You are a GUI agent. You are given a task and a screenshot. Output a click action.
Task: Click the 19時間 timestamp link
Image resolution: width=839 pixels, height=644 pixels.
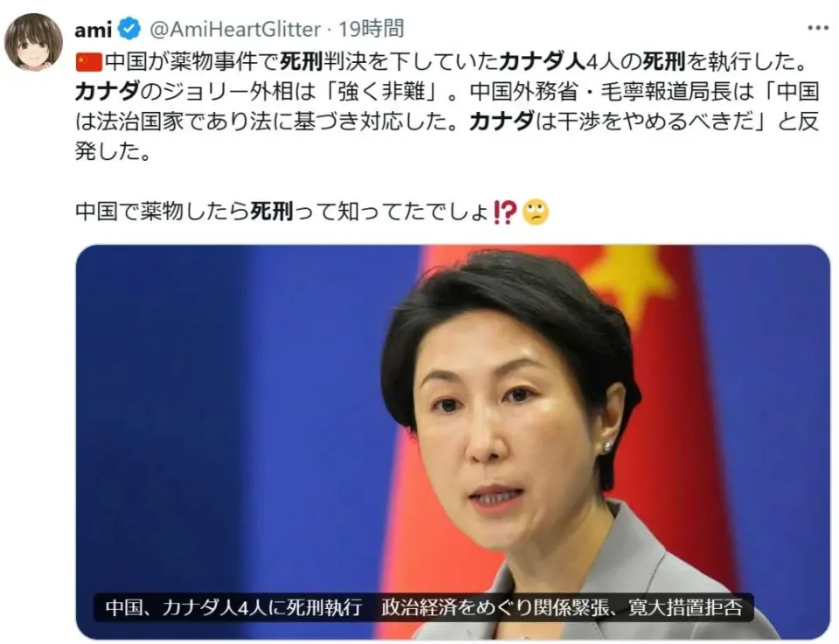pos(371,29)
